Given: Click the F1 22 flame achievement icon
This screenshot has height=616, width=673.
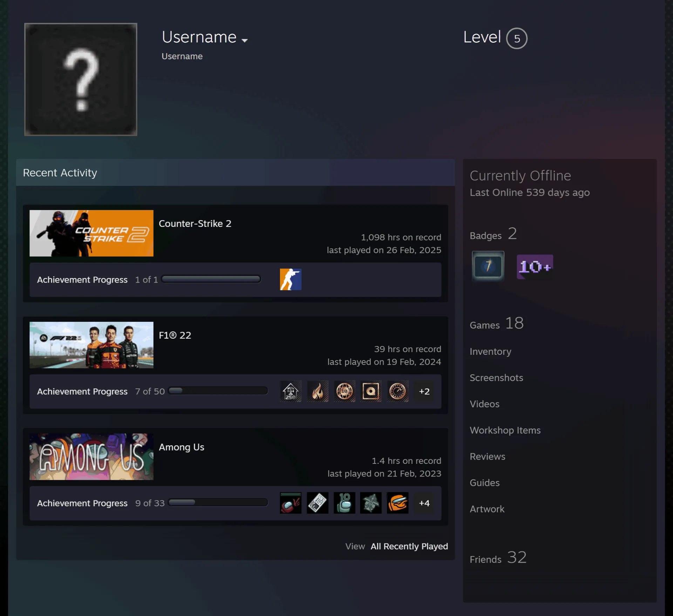Looking at the screenshot, I should (318, 391).
